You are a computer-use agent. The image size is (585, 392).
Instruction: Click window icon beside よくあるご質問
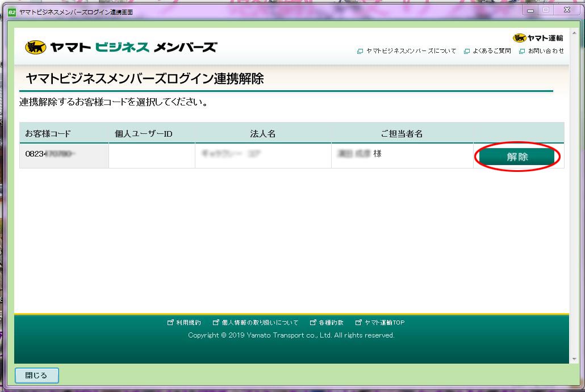coord(467,51)
